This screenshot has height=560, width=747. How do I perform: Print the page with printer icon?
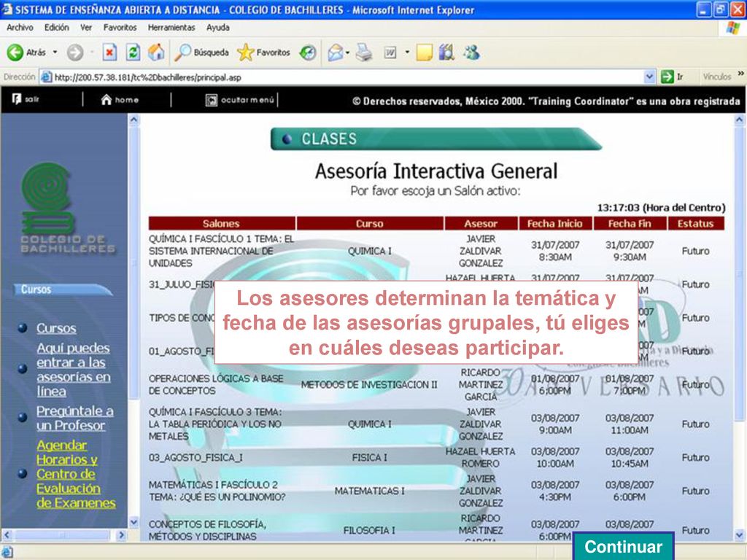pos(364,52)
